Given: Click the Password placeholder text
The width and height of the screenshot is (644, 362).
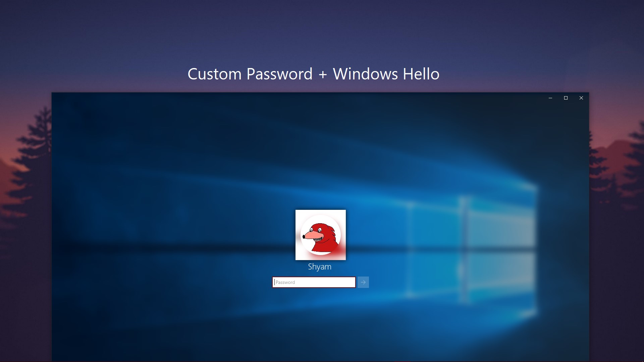Looking at the screenshot, I should [285, 282].
